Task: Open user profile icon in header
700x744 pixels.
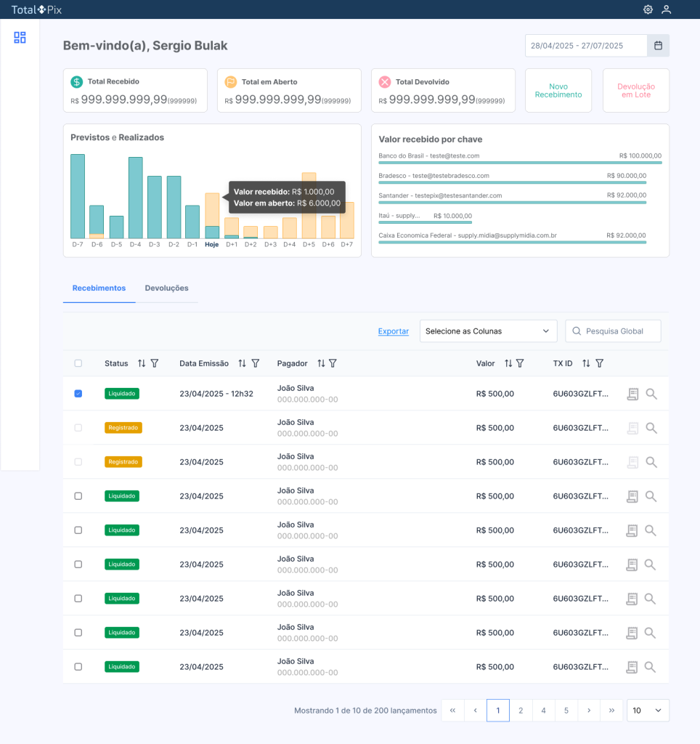Action: tap(666, 9)
